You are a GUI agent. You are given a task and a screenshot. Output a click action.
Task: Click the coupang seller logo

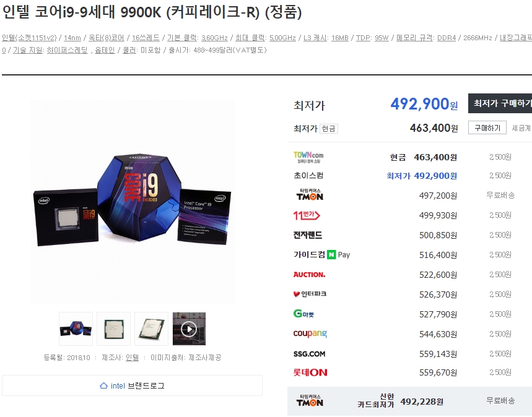tap(310, 333)
